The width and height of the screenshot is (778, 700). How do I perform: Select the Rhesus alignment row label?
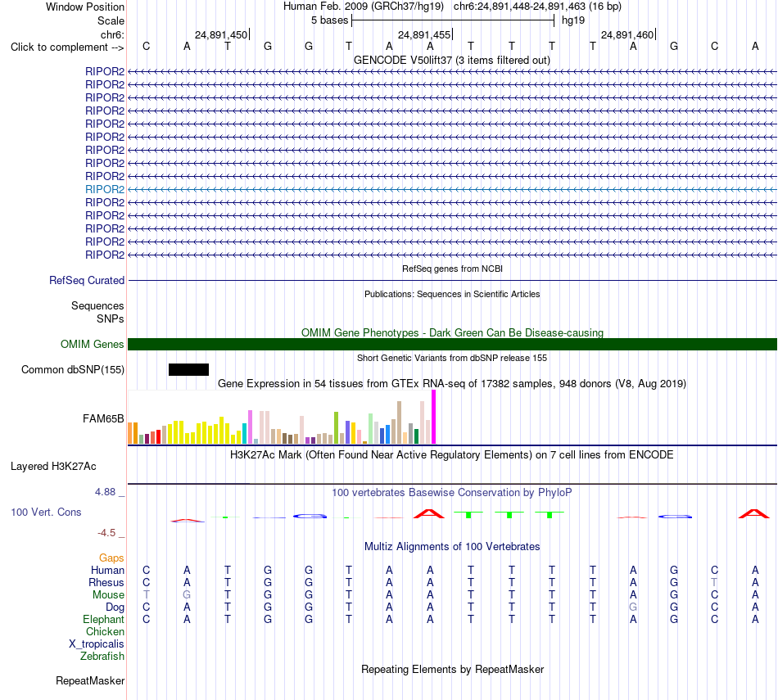106,582
